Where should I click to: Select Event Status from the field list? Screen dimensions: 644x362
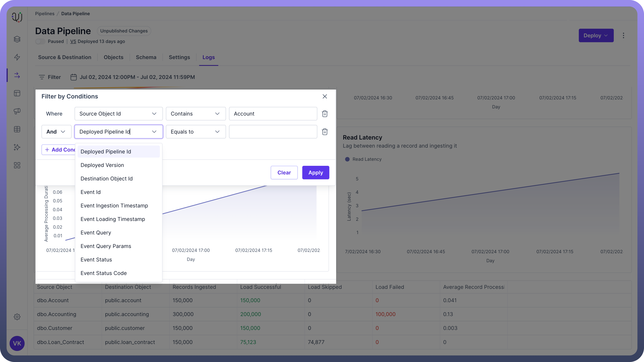[x=96, y=260]
